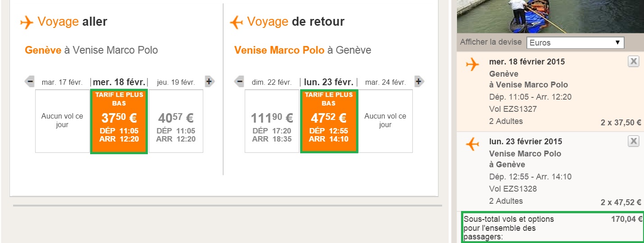Click the mar. 17 févr. date tab
The width and height of the screenshot is (644, 243).
click(x=62, y=83)
